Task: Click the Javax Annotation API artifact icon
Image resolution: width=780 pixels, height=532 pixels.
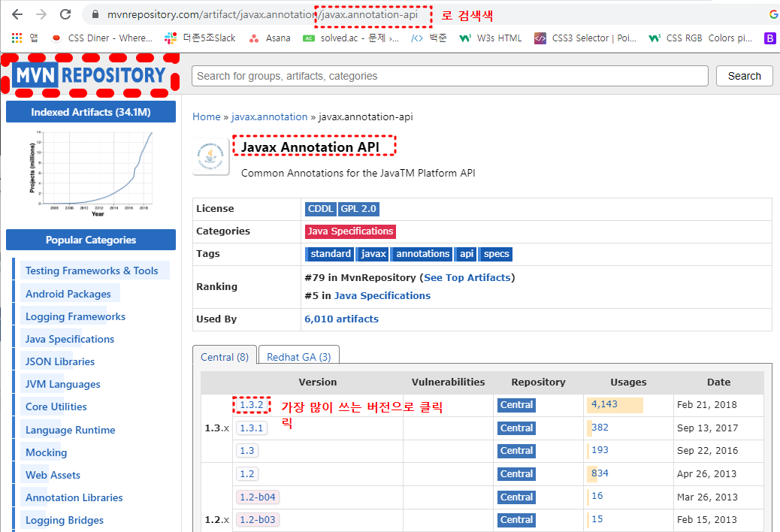Action: pos(211,157)
